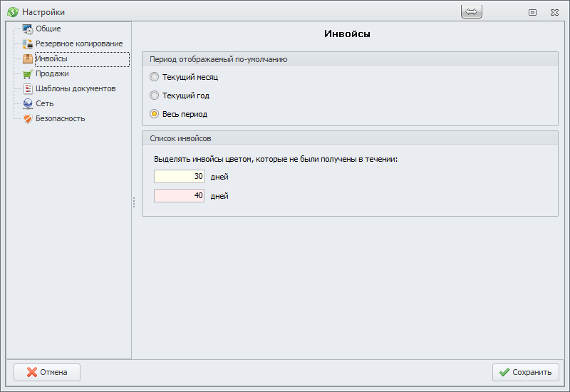
Task: Click the Сеть globe icon
Action: click(x=28, y=103)
